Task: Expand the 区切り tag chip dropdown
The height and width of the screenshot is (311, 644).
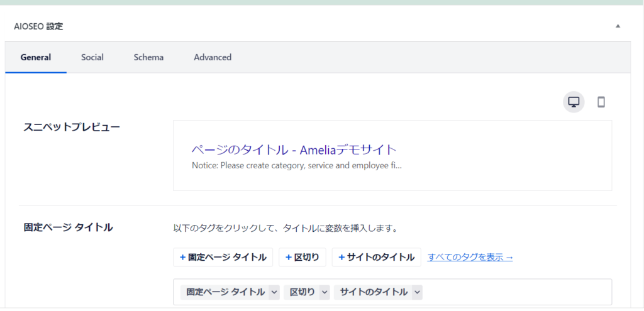Action: click(325, 292)
